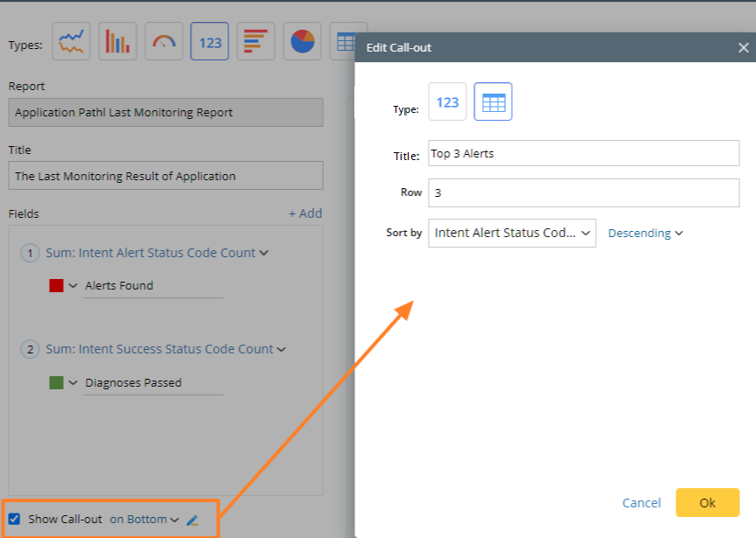Select the 123 number chart type

210,41
